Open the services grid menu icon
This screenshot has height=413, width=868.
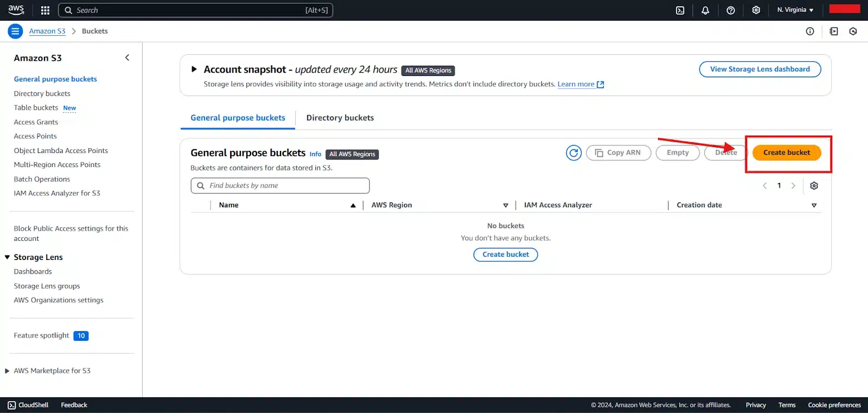point(45,10)
